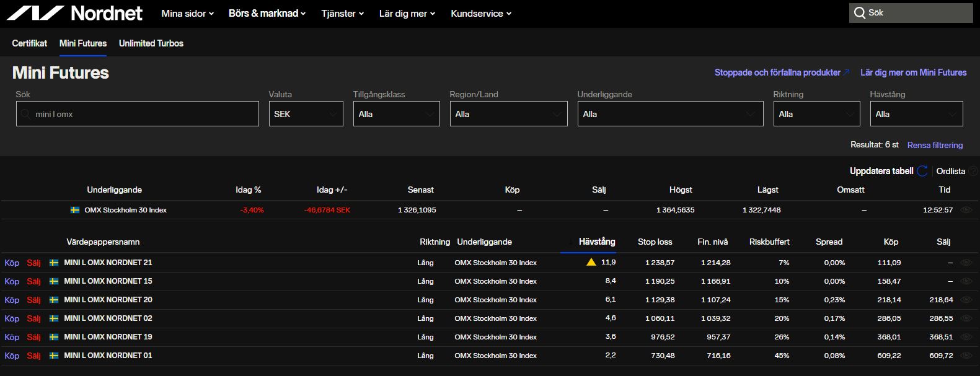Click the Hävstång column sort arrow

[570, 242]
